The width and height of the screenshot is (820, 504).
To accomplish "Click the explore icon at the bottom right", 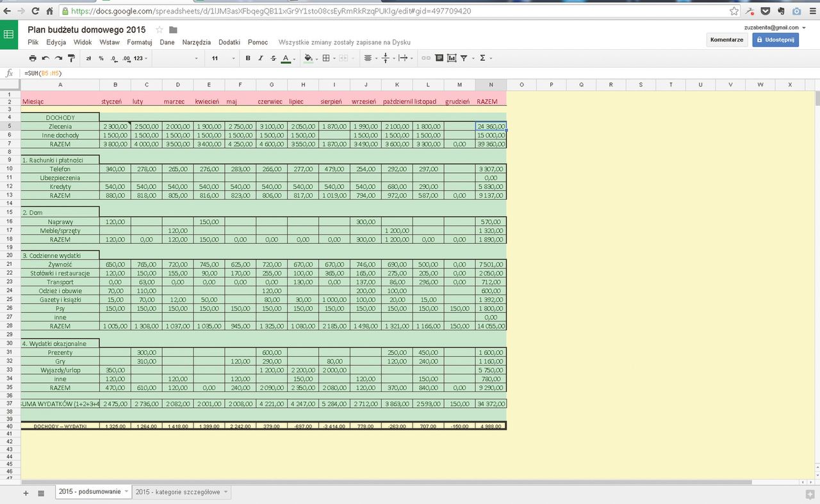I will (x=810, y=494).
